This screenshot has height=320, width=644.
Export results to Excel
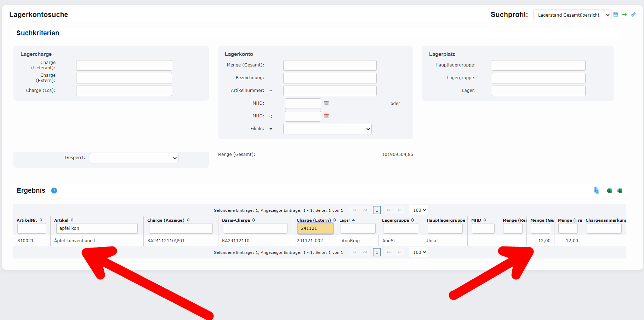(609, 190)
